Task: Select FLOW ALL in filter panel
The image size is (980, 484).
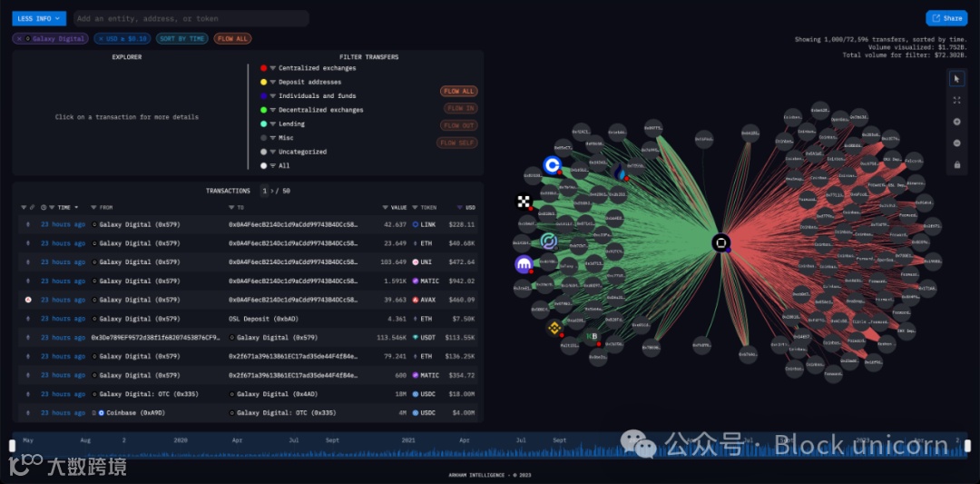Action: 459,92
